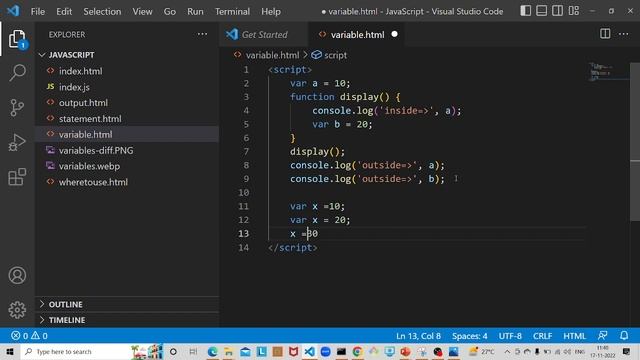Click line number 10 in gutter
The image size is (640, 360).
(244, 193)
